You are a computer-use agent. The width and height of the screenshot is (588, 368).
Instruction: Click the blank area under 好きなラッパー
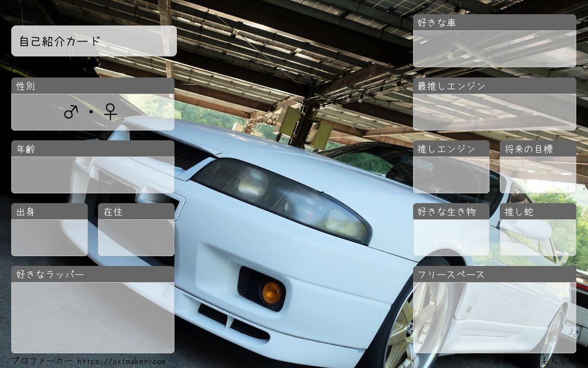(93, 317)
